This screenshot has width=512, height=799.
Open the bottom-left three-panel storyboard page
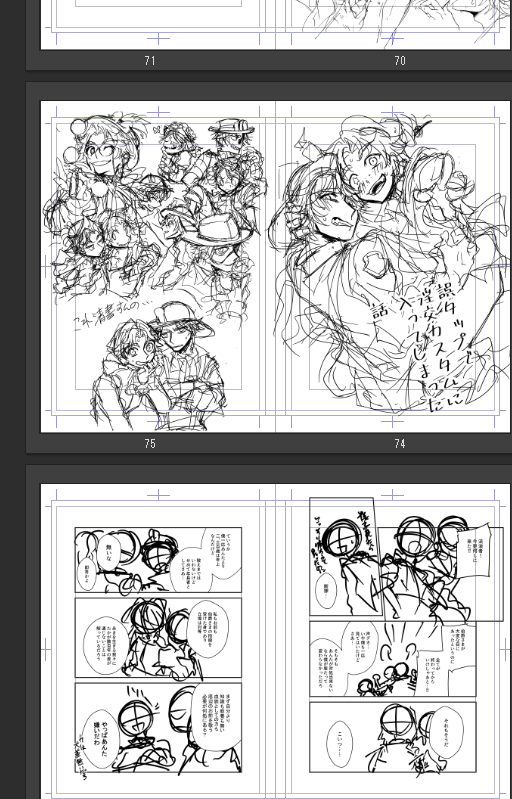pyautogui.click(x=158, y=641)
